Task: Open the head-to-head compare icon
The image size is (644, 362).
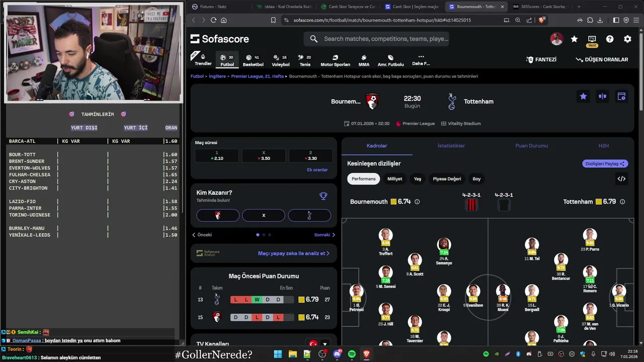Action: (602, 97)
